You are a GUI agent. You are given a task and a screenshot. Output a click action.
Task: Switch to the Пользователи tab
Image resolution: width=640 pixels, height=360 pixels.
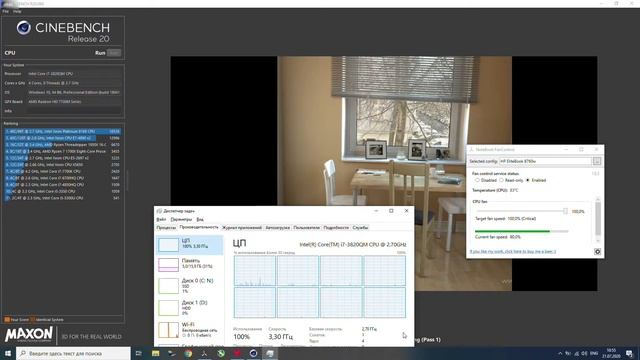[x=307, y=228]
